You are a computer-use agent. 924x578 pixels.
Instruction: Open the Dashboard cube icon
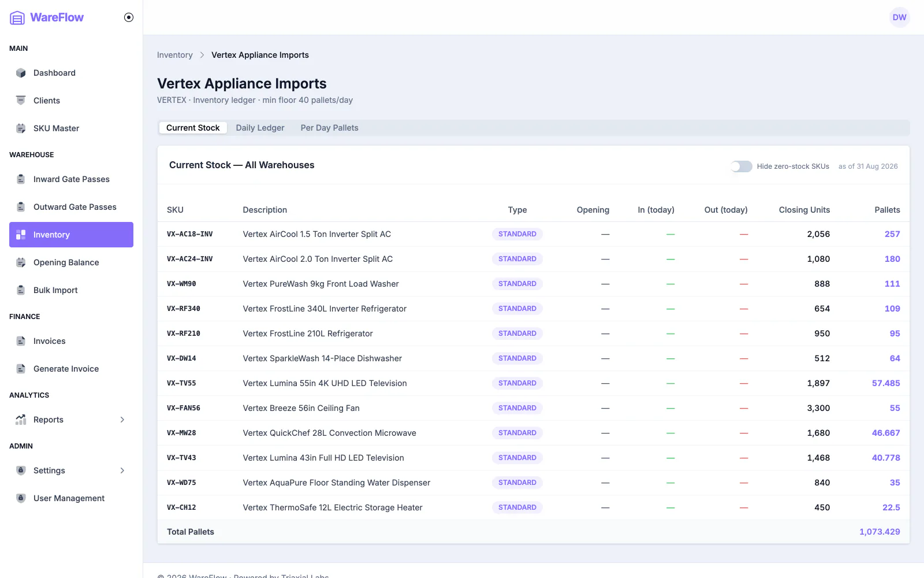tap(21, 73)
